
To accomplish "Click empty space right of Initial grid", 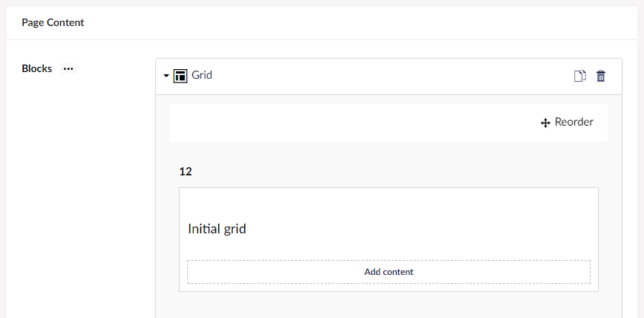I will pyautogui.click(x=419, y=229).
